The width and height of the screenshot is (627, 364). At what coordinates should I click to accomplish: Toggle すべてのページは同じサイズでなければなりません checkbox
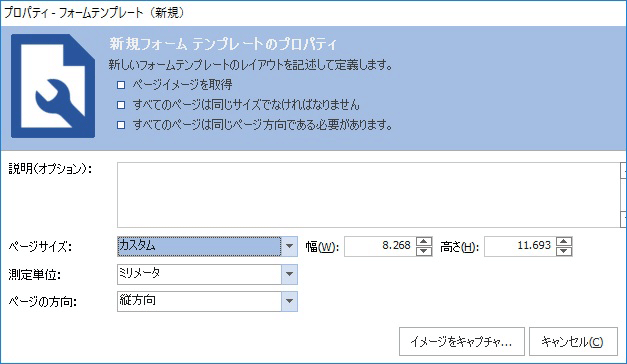121,105
